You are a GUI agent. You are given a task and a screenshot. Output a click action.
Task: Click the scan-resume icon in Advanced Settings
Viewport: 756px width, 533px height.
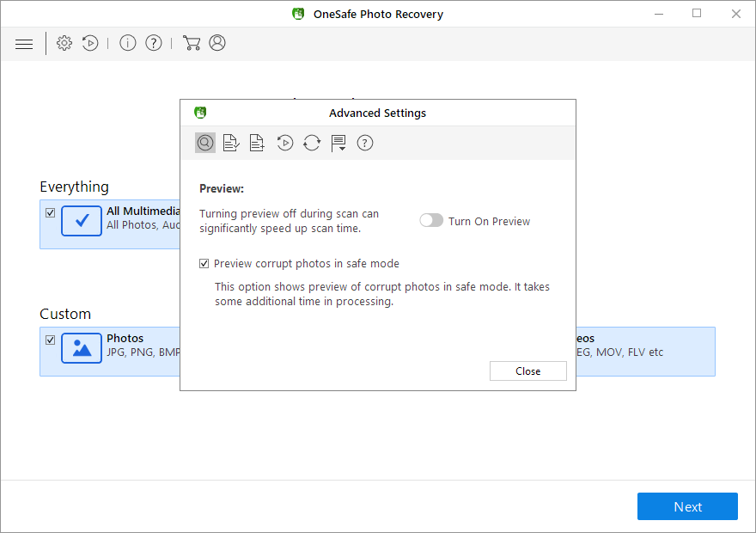click(284, 143)
